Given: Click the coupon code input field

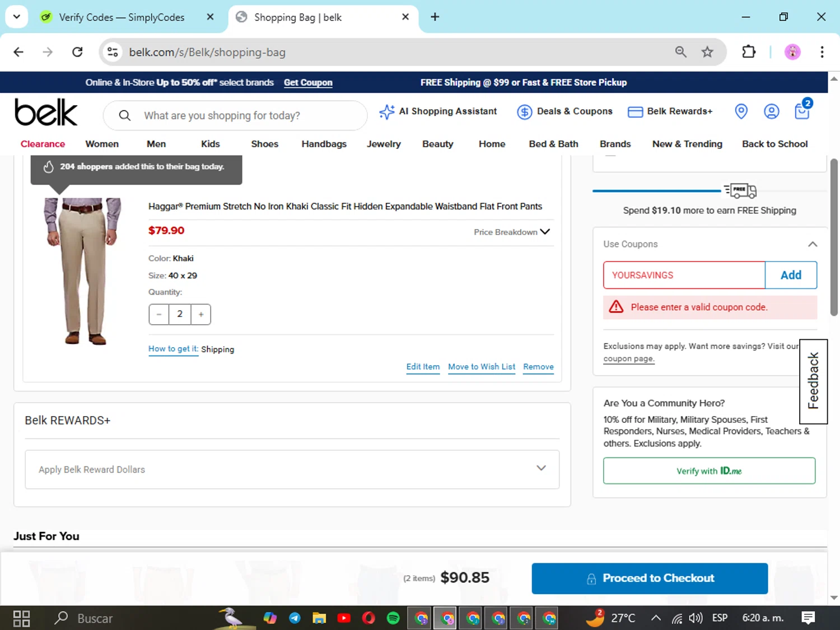Looking at the screenshot, I should [x=684, y=275].
